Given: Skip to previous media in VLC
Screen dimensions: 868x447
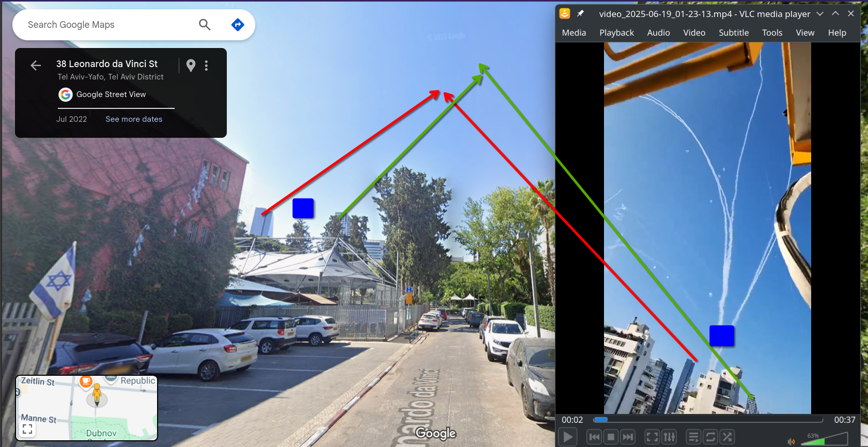Looking at the screenshot, I should [595, 437].
